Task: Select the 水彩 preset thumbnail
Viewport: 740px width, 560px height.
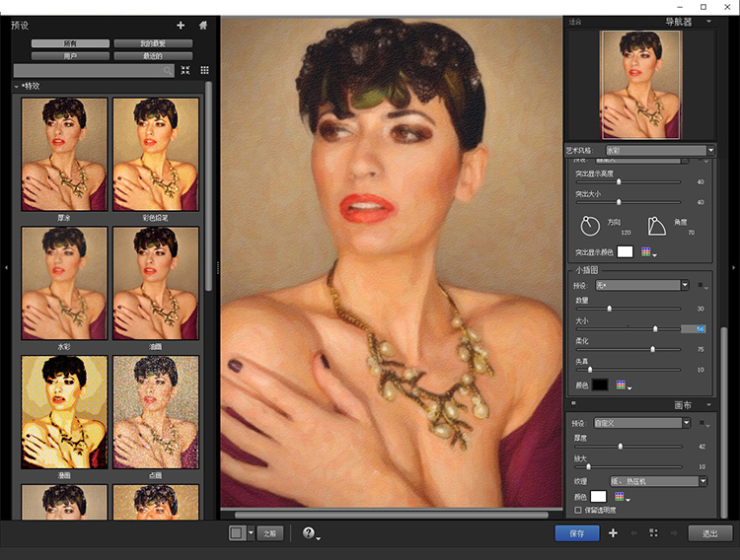Action: 64,283
